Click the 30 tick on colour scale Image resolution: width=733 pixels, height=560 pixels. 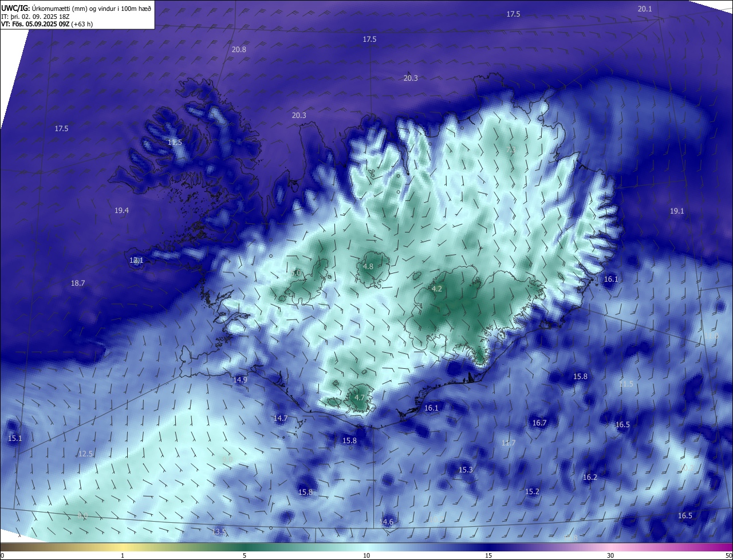click(x=610, y=555)
